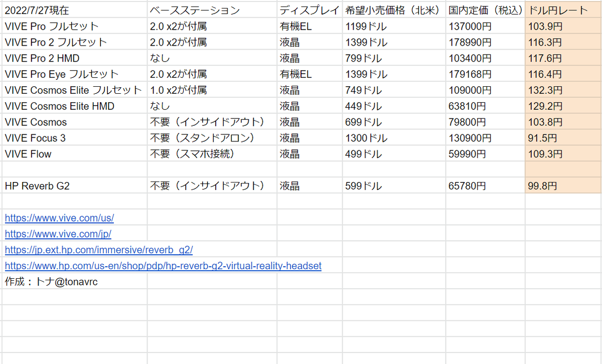Select the rate cell '116.4円'
Screen dimensions: 602x364
563,75
